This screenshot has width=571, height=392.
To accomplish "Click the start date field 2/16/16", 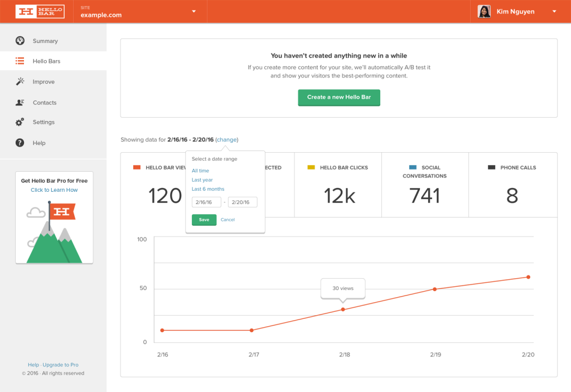I will pyautogui.click(x=206, y=202).
